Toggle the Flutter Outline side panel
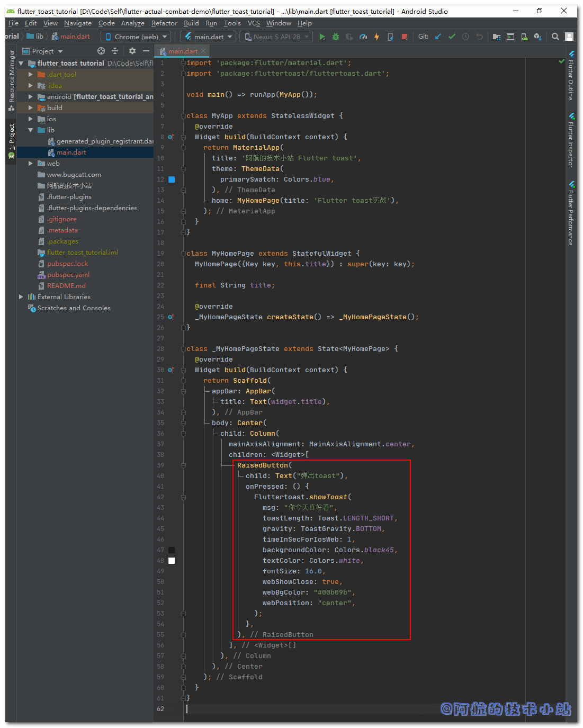The height and width of the screenshot is (728, 583). point(571,76)
